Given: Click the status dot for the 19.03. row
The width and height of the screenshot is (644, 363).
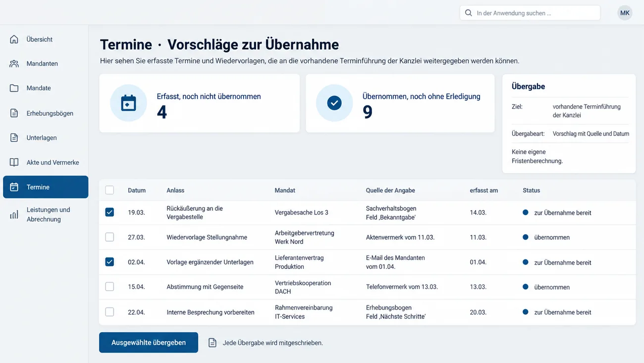Looking at the screenshot, I should pyautogui.click(x=526, y=212).
